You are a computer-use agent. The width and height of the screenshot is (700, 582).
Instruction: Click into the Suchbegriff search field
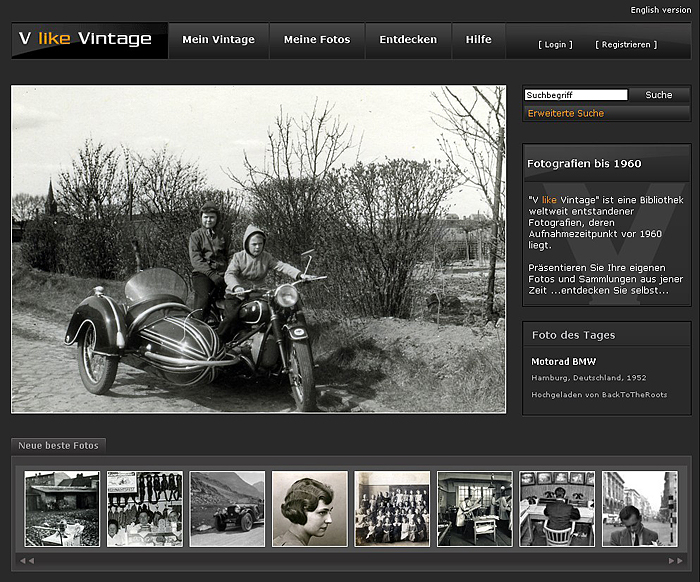click(x=576, y=95)
